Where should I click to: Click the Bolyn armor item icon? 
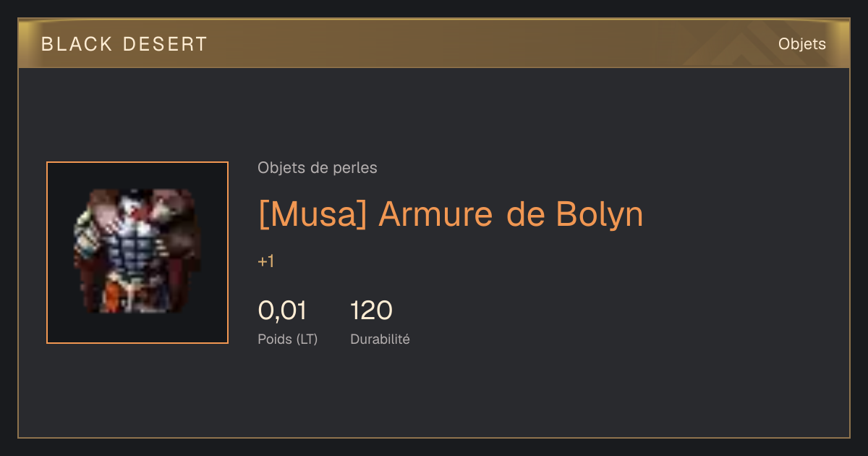pyautogui.click(x=137, y=252)
